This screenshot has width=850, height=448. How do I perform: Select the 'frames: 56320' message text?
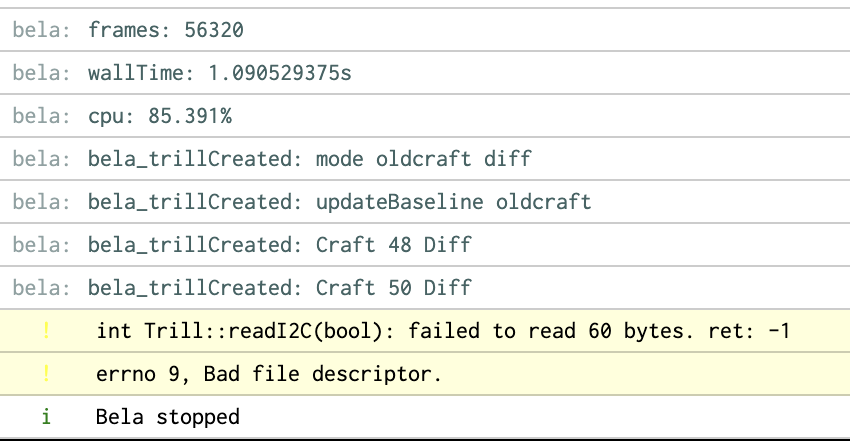tap(166, 30)
